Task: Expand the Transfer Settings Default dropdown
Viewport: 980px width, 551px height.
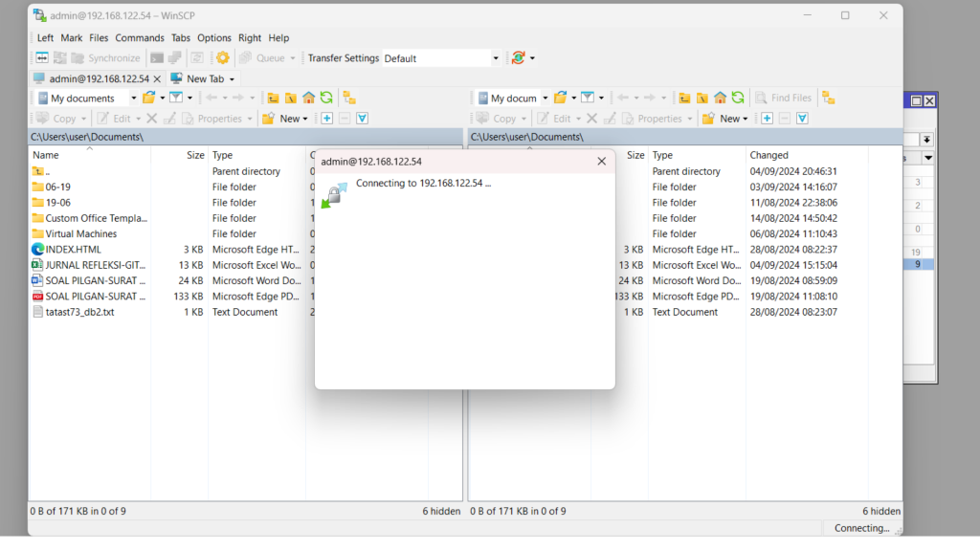Action: pos(496,58)
